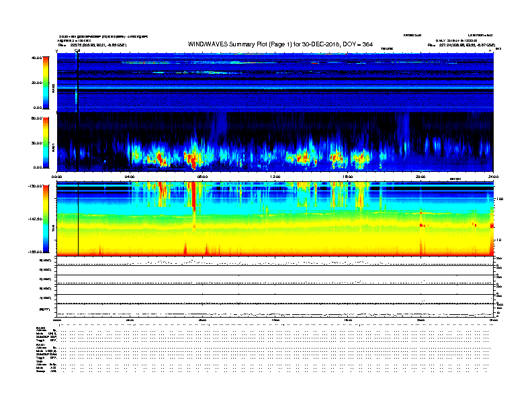Click the 24:00 tick below RAD1 spectrogram
The image size is (532, 411).
(493, 177)
